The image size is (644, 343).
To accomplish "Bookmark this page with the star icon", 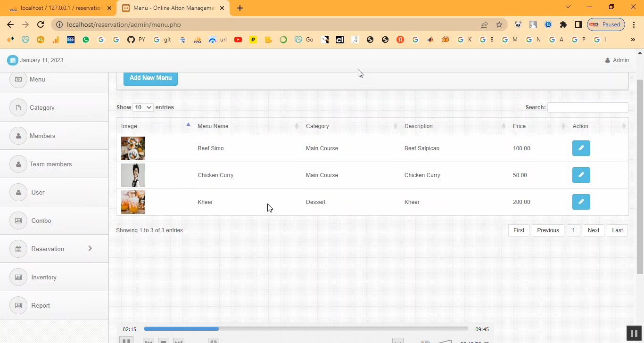I will click(x=499, y=24).
